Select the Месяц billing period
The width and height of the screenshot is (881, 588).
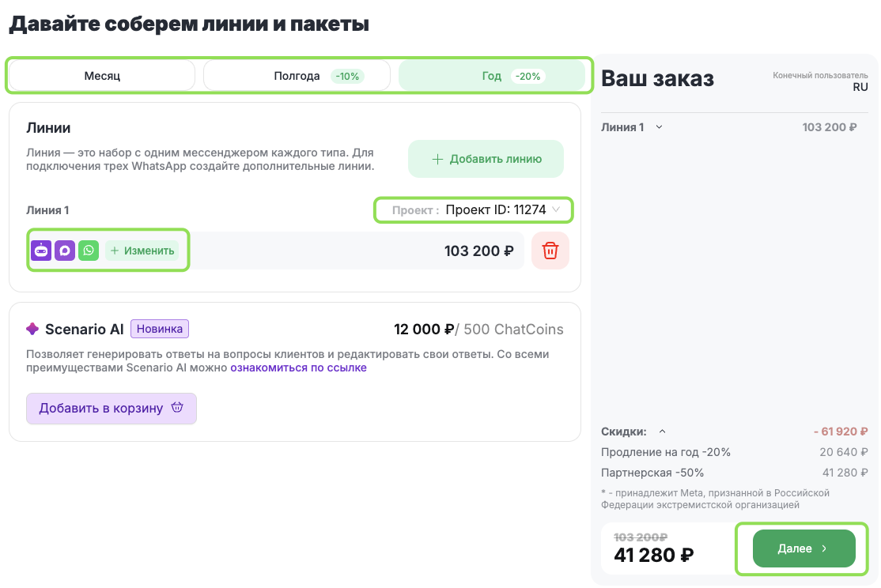tap(102, 76)
